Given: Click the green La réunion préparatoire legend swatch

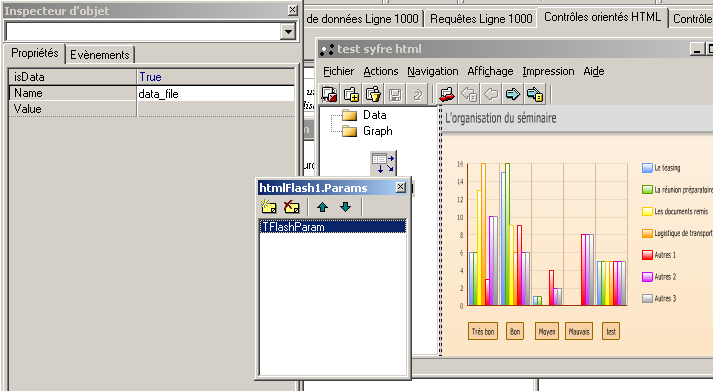Looking at the screenshot, I should (647, 190).
